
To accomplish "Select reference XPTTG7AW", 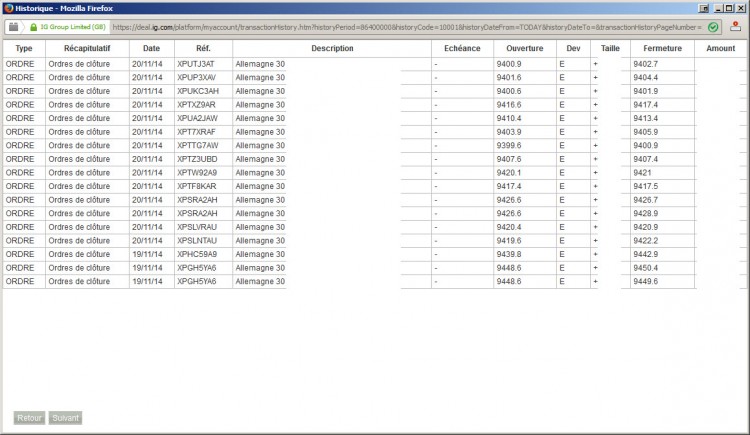I will (x=198, y=145).
